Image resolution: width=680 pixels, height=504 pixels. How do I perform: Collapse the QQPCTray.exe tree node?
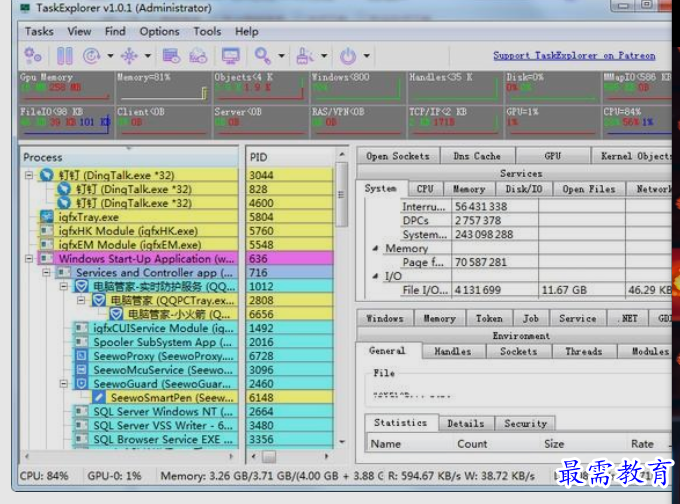tap(81, 300)
